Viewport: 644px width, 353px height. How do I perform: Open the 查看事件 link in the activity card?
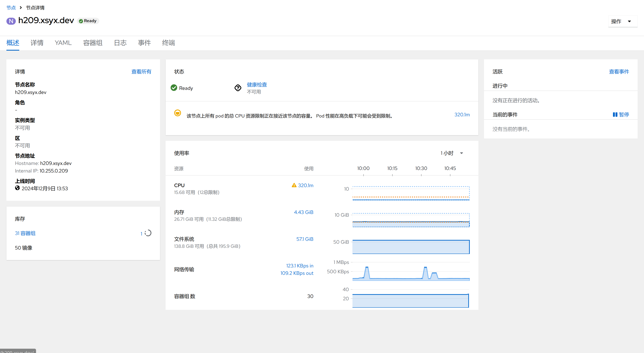point(619,72)
